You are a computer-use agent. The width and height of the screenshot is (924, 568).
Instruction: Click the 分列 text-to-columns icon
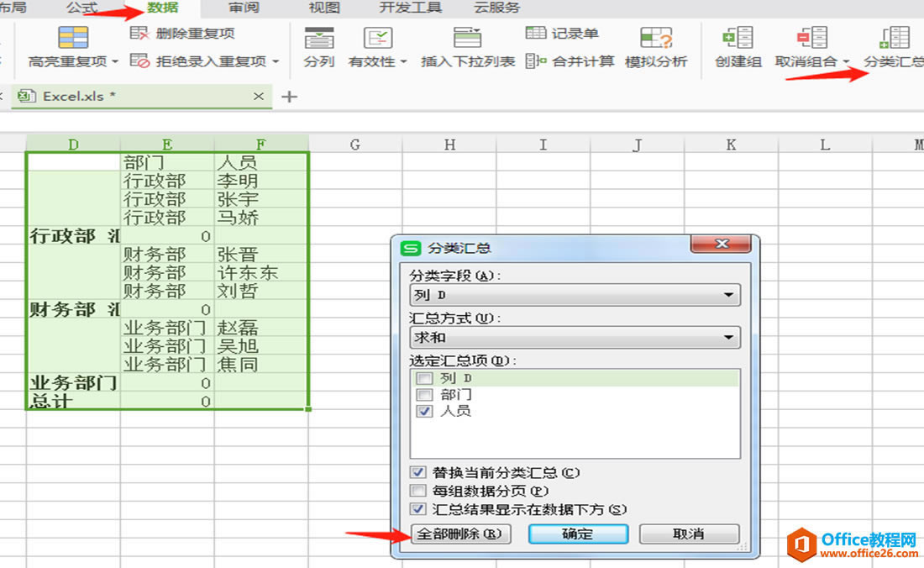coord(319,38)
